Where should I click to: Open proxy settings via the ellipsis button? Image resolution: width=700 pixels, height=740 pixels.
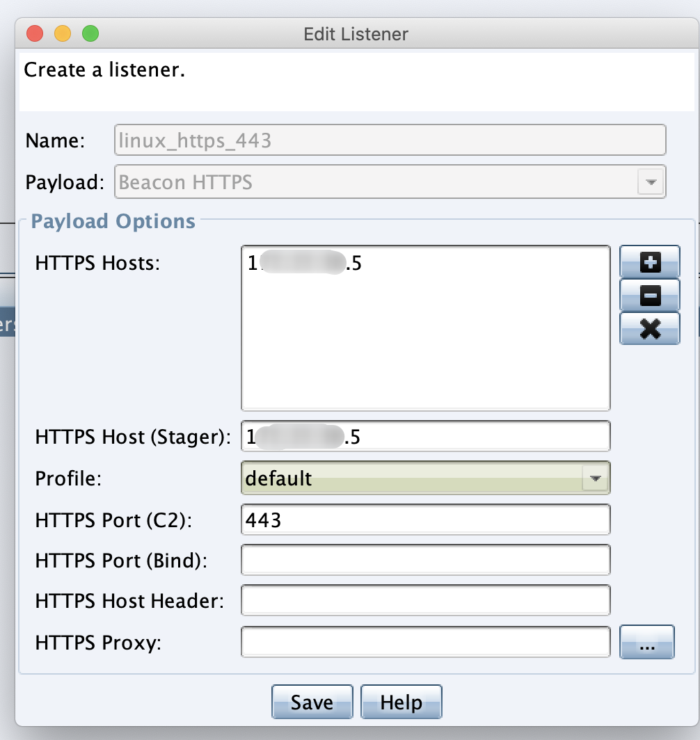point(646,641)
